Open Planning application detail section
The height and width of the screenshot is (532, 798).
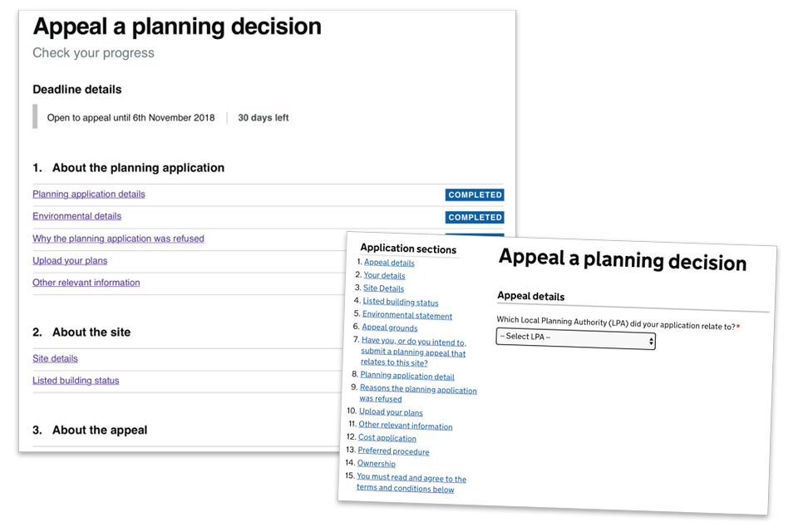pos(407,377)
